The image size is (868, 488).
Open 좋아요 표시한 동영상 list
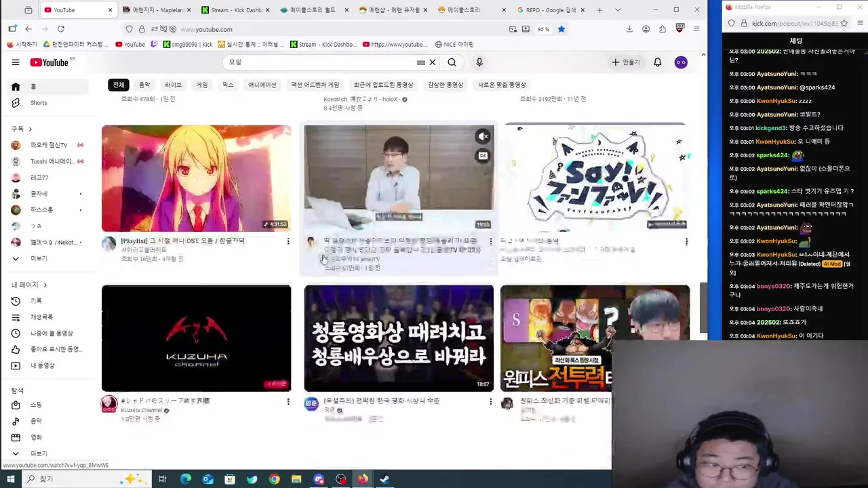click(47, 349)
